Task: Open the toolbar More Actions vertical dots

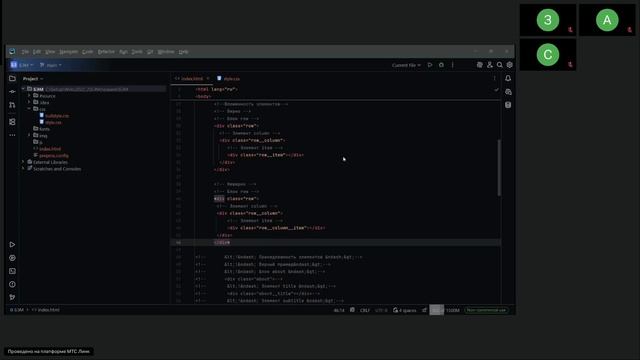Action: tap(453, 65)
